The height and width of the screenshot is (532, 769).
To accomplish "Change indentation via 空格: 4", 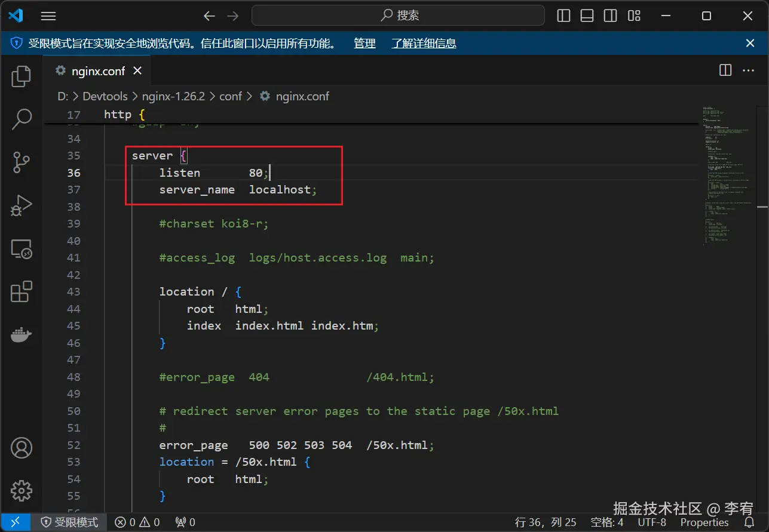I will click(607, 522).
